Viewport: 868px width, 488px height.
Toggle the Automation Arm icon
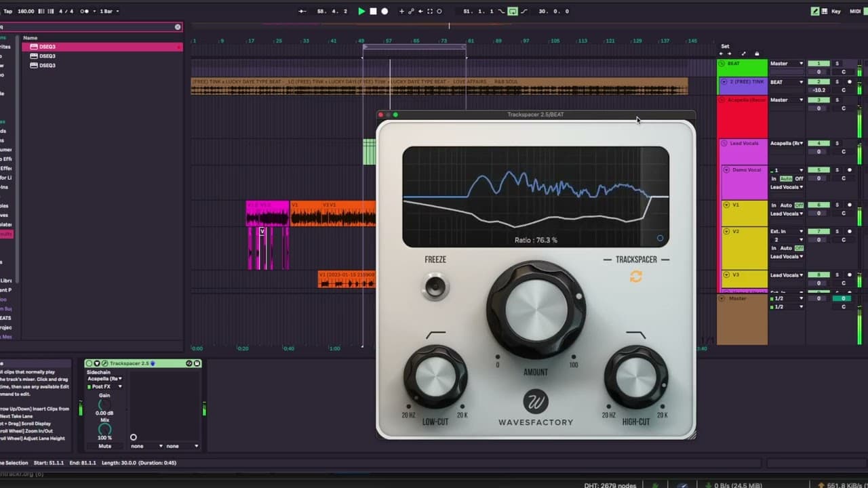[x=411, y=12]
